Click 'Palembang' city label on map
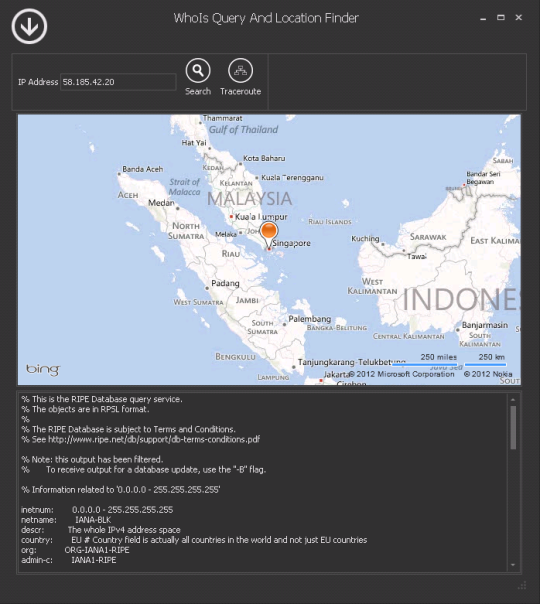 (x=310, y=319)
